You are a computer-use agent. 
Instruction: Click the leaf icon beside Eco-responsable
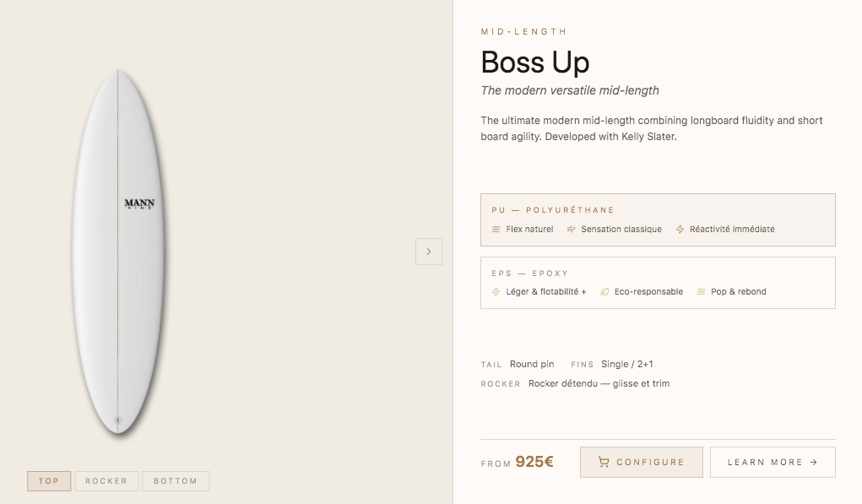point(604,292)
